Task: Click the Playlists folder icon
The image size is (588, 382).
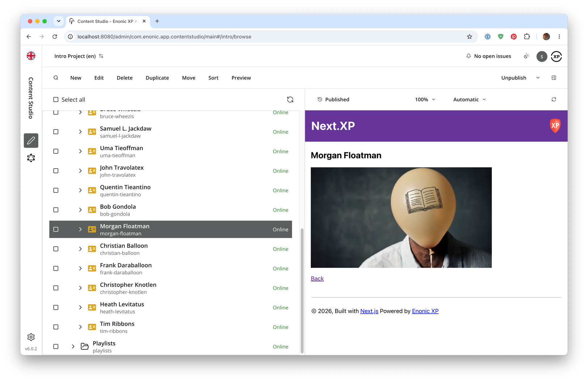Action: 85,347
